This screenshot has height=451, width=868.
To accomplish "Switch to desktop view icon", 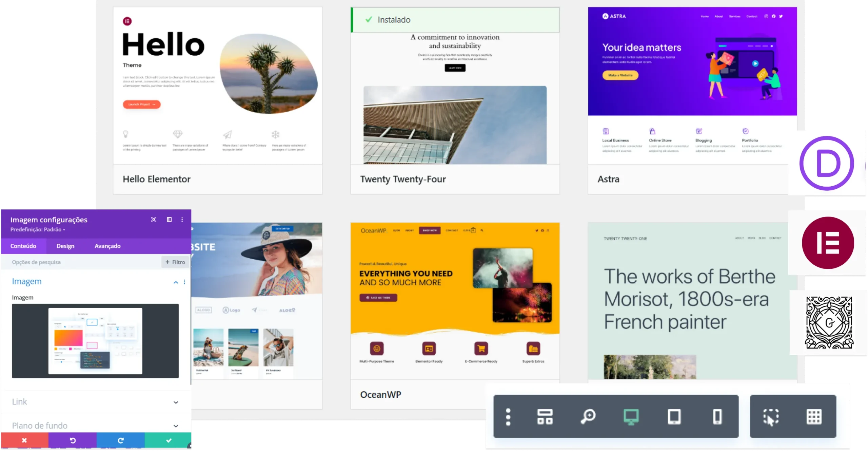I will coord(631,416).
